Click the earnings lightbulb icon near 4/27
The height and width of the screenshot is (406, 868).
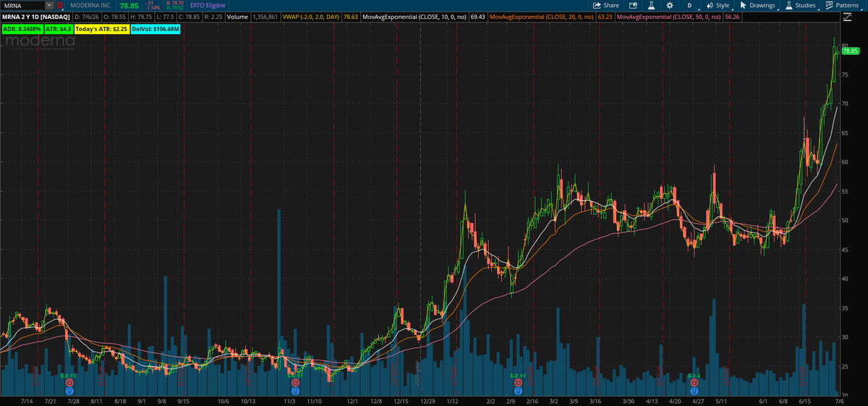694,390
